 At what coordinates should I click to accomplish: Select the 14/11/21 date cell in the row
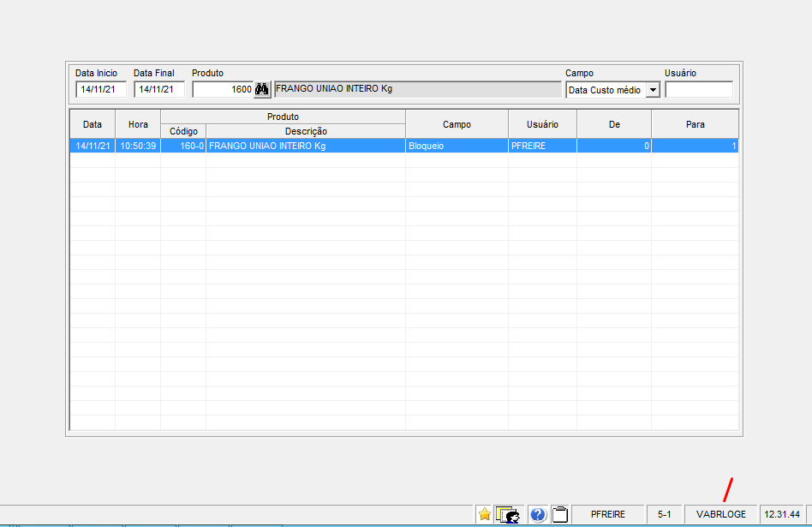93,146
